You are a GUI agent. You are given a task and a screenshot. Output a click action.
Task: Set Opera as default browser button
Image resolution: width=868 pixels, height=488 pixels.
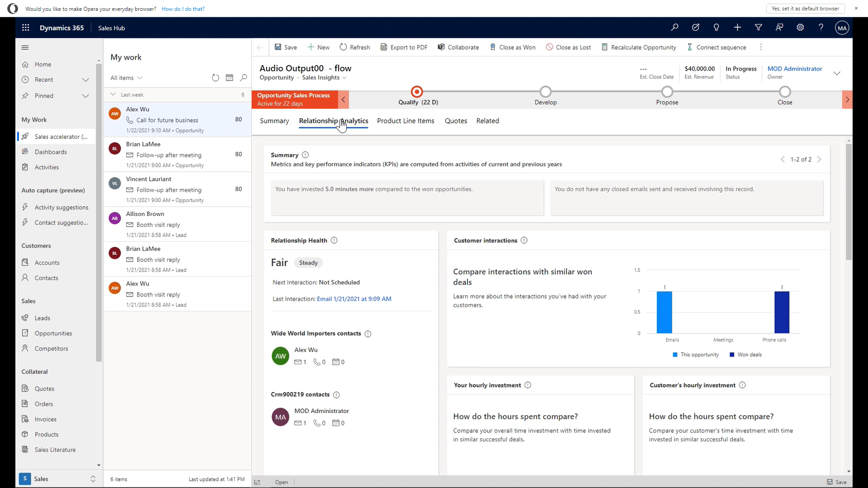[x=805, y=9]
